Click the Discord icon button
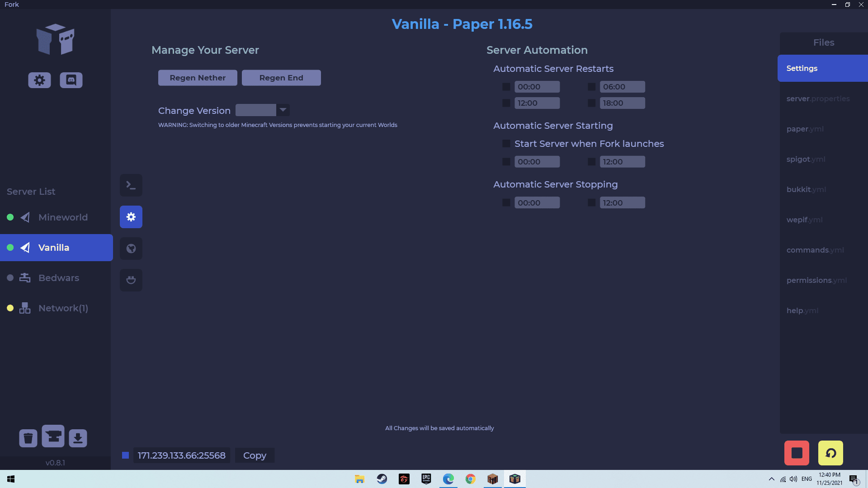 71,80
